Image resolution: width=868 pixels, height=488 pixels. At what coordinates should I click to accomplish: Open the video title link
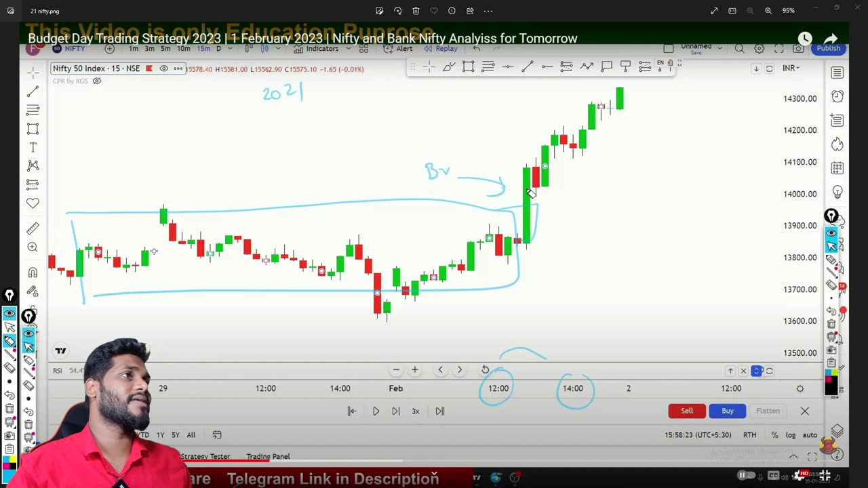(x=302, y=39)
